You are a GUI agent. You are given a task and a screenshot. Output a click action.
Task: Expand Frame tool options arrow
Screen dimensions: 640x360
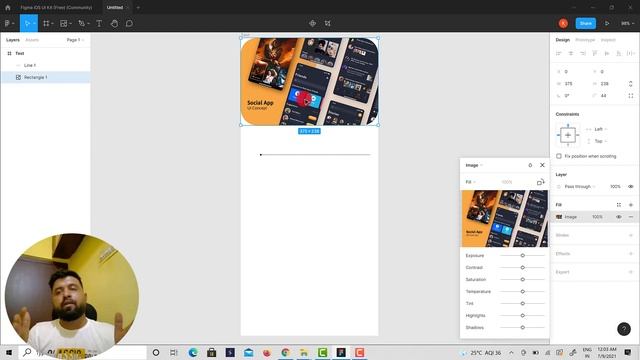[52, 24]
